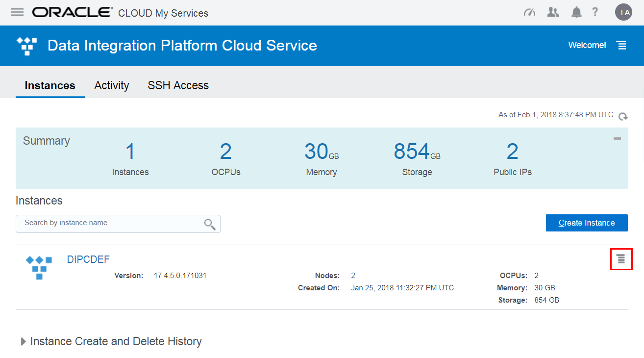Click the Data Integration Platform service logo
The image size is (644, 358).
(x=27, y=45)
